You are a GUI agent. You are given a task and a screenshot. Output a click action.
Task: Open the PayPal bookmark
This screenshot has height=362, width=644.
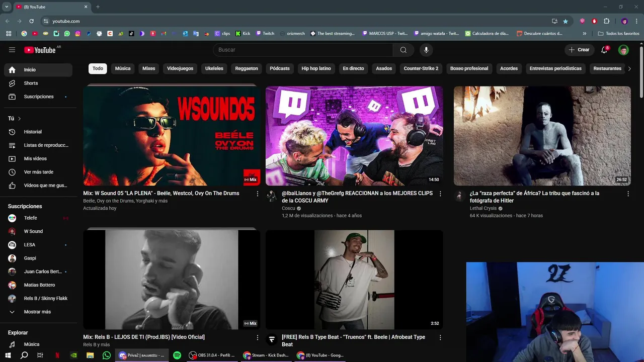point(89,34)
